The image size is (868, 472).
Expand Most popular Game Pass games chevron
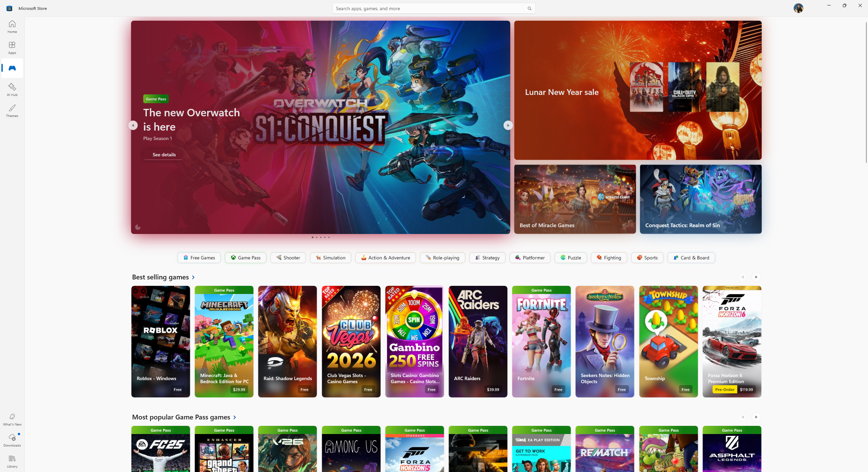point(235,417)
